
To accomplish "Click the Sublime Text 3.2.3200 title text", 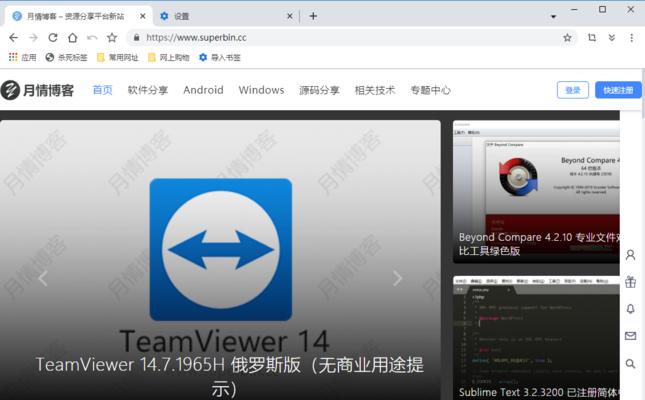I will click(539, 393).
